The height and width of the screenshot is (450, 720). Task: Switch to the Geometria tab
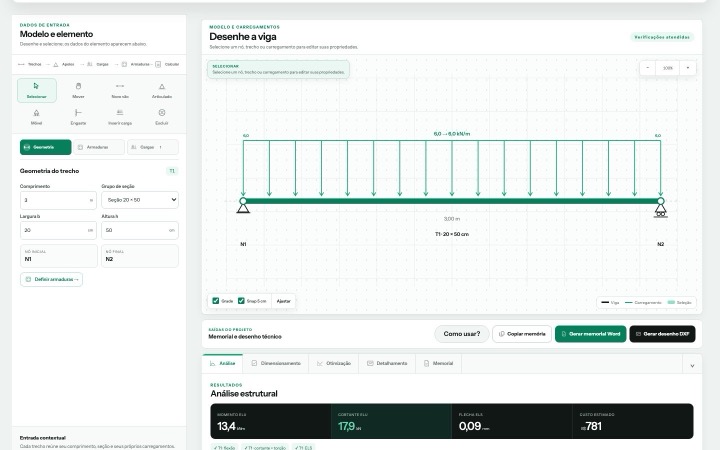coord(45,147)
